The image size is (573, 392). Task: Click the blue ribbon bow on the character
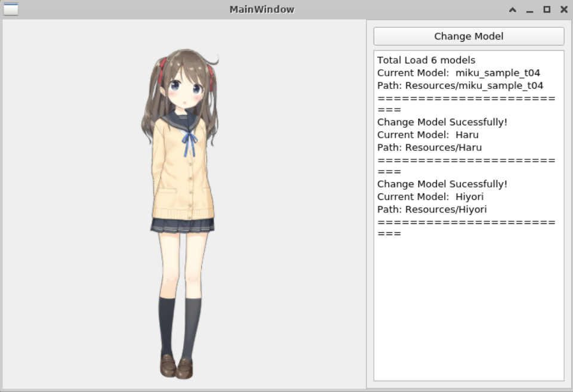[x=189, y=144]
